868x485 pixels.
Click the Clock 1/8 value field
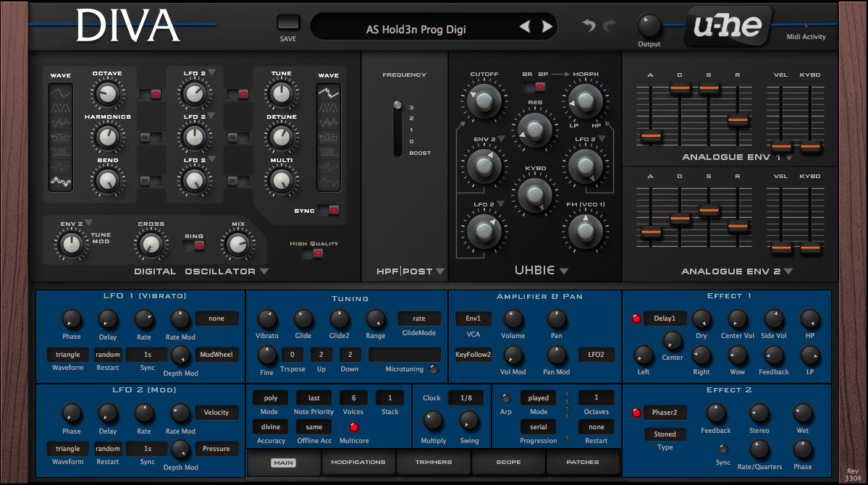pyautogui.click(x=466, y=397)
